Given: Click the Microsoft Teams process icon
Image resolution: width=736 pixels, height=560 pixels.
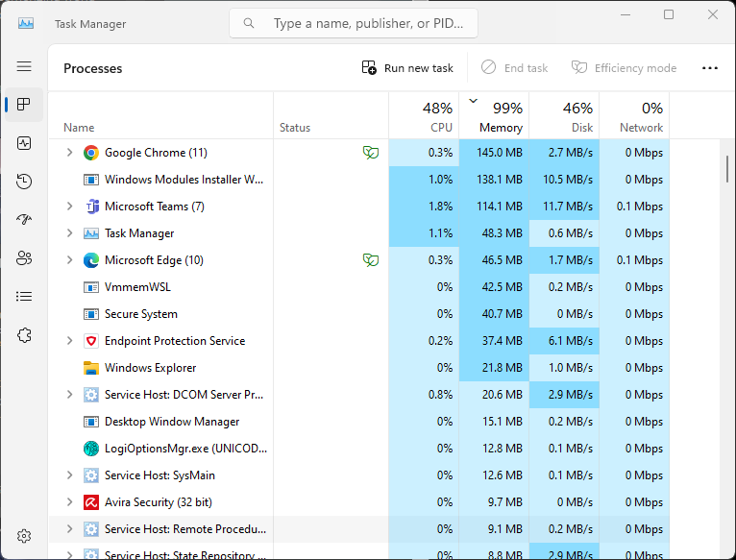Looking at the screenshot, I should [91, 207].
